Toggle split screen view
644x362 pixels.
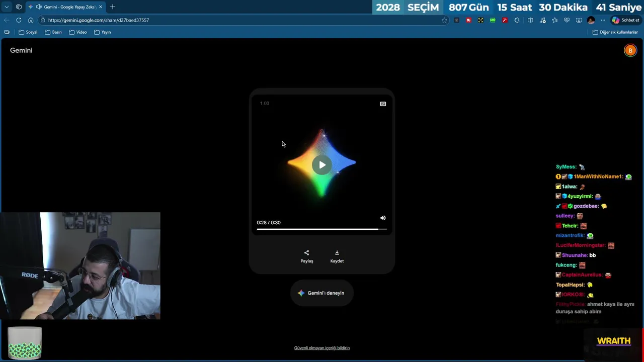coord(530,20)
